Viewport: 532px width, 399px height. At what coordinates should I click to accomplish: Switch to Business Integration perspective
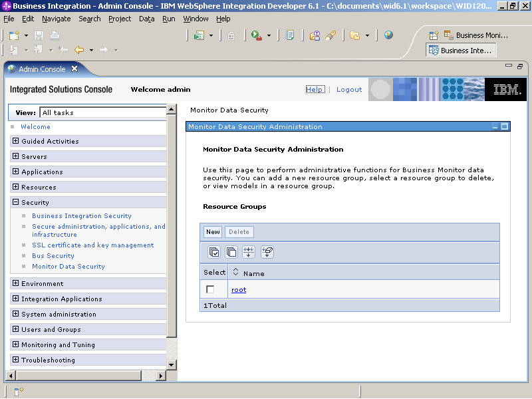tap(461, 51)
